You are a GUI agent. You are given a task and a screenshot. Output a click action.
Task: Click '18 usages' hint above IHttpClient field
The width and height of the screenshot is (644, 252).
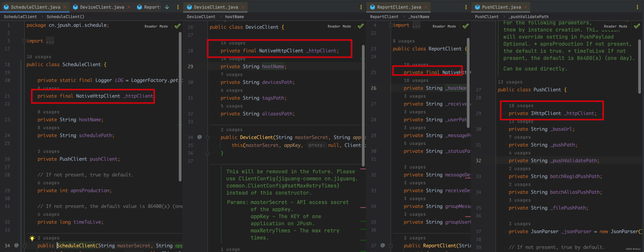pos(521,106)
